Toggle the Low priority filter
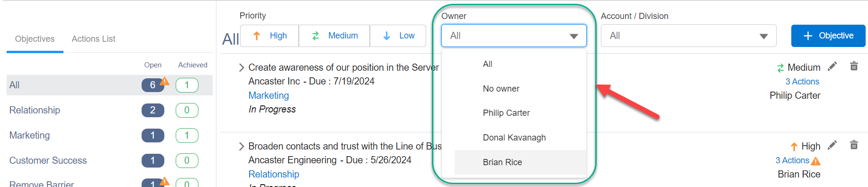The width and height of the screenshot is (868, 187). [x=398, y=36]
